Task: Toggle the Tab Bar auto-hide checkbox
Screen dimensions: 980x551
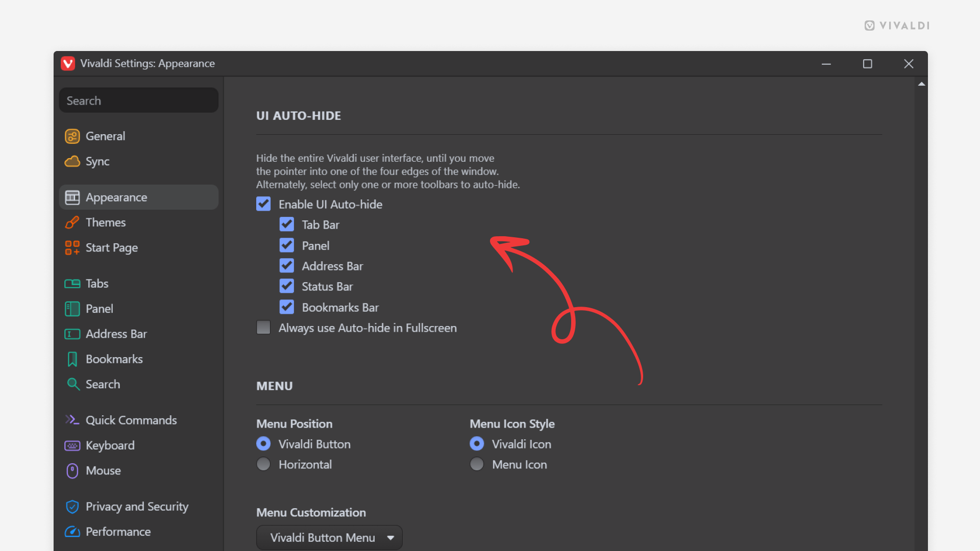Action: 287,224
